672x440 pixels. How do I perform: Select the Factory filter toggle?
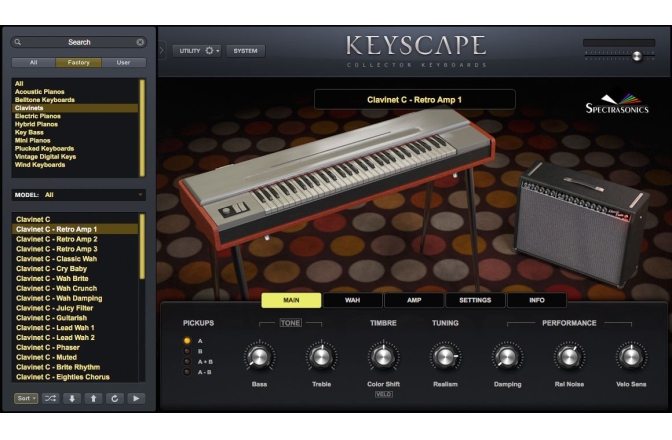[x=79, y=63]
